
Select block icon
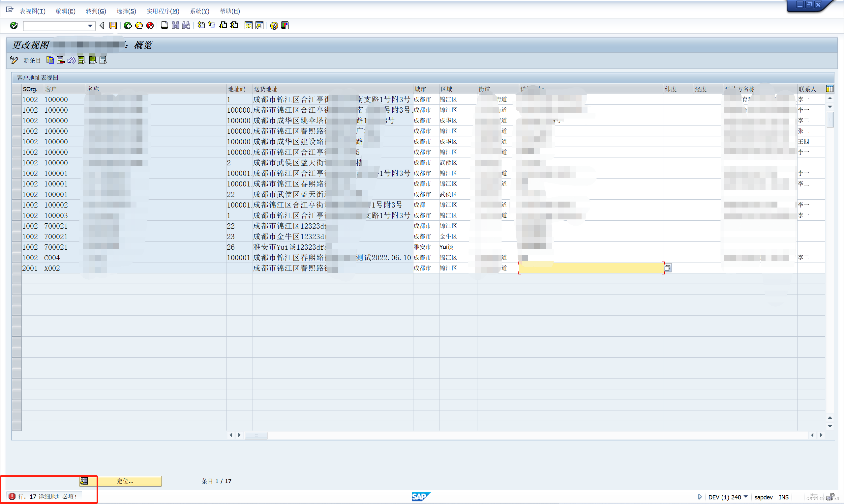pyautogui.click(x=92, y=61)
